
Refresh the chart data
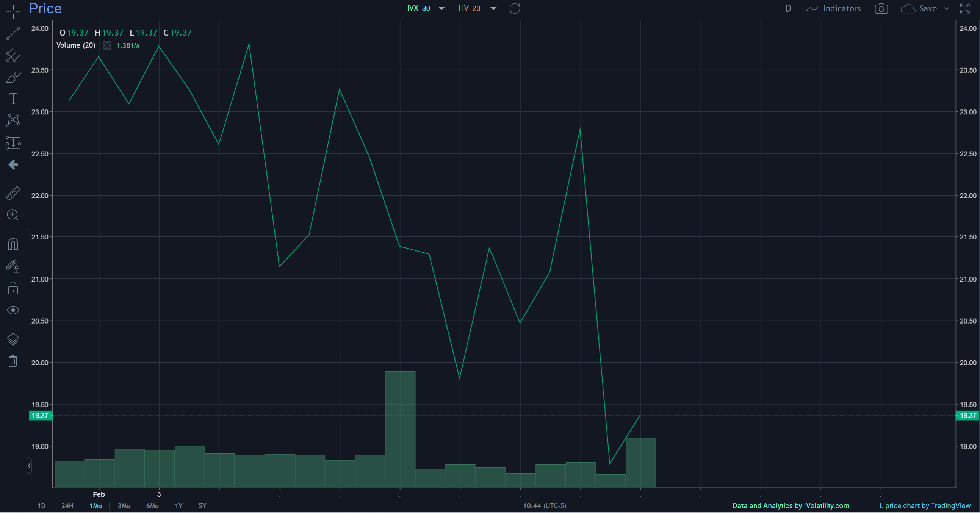515,8
